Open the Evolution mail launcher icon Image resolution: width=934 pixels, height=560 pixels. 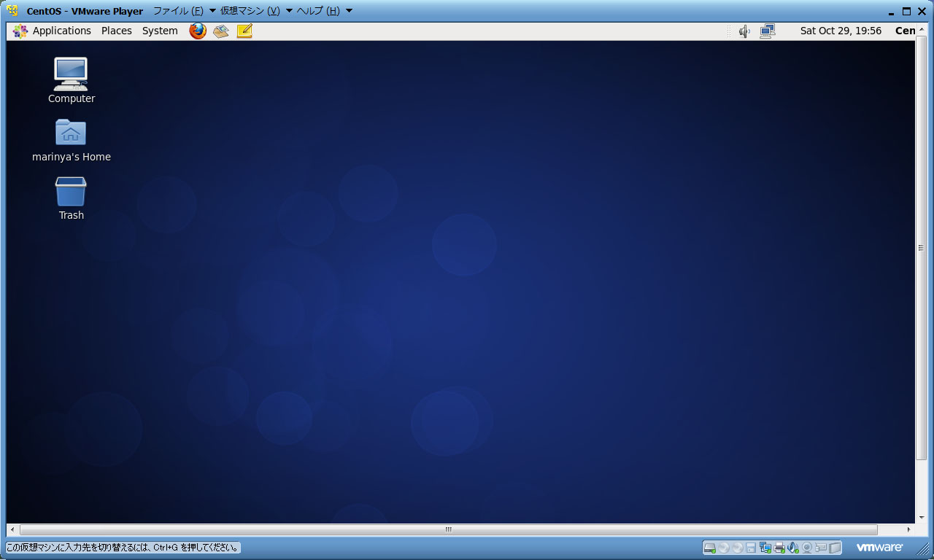(x=221, y=31)
